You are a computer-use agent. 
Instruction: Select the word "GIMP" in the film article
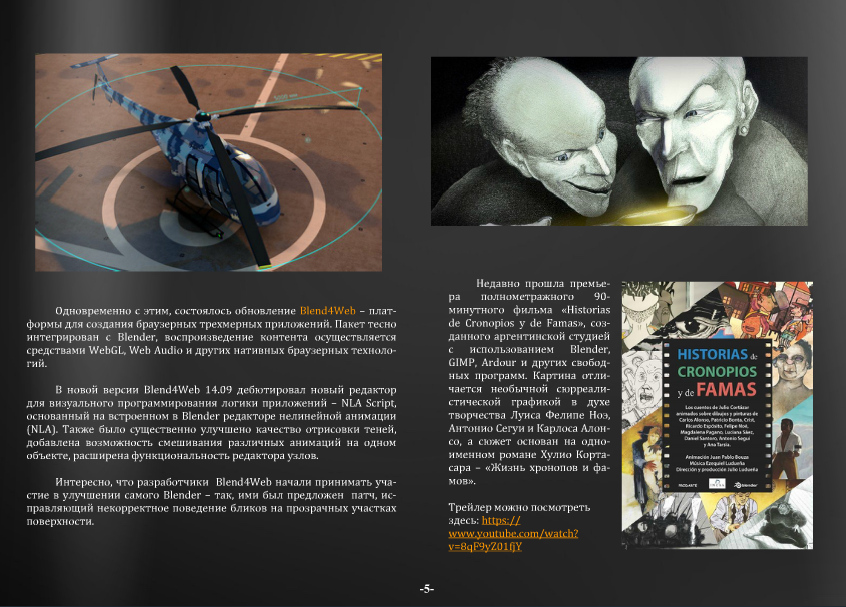[x=462, y=363]
